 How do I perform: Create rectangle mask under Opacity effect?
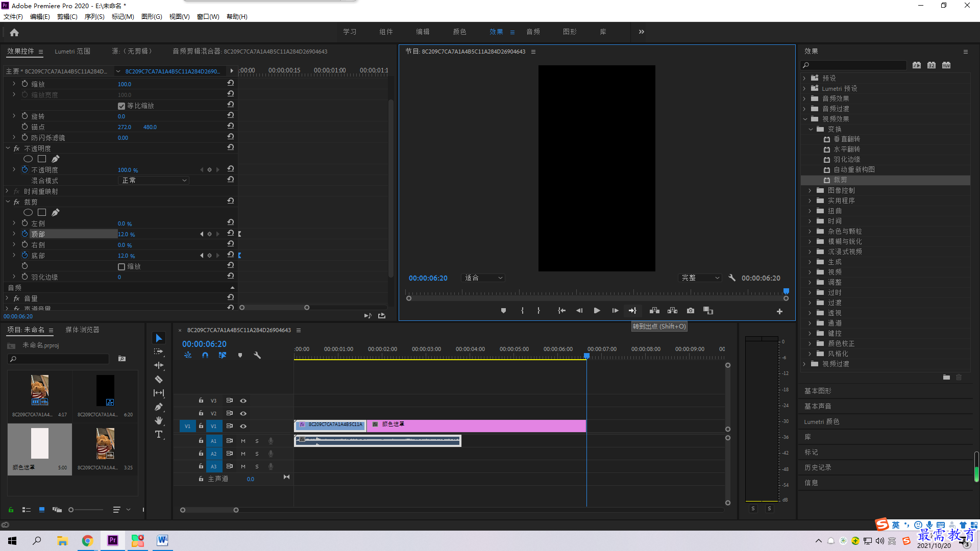click(42, 159)
